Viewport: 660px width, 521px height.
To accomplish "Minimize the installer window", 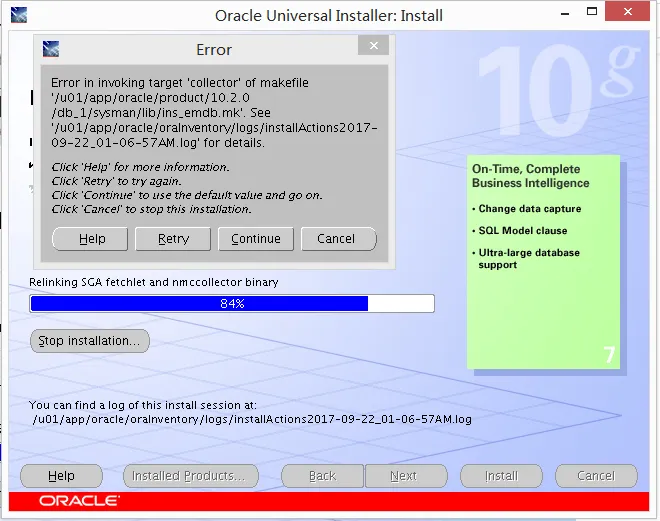I will pos(565,13).
